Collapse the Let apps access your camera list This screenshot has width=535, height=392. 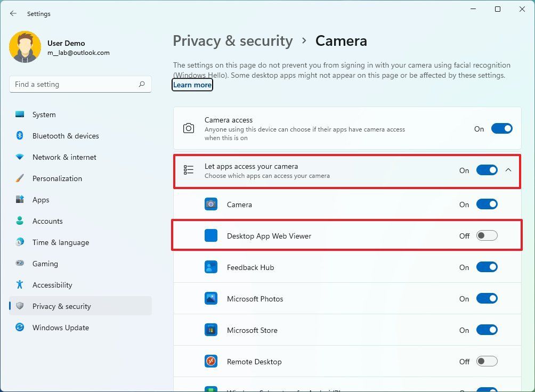pos(508,170)
